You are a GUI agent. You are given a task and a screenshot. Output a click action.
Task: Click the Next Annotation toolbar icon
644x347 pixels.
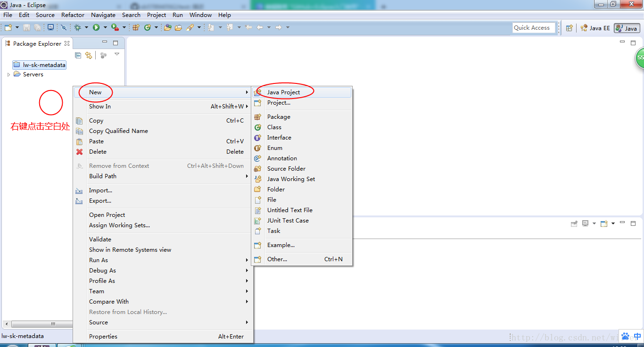click(x=211, y=27)
